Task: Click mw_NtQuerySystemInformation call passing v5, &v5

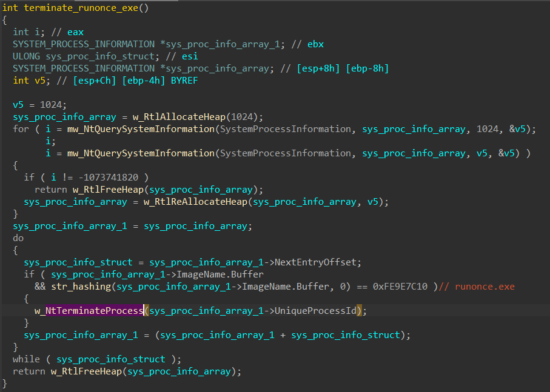Action: coord(141,153)
